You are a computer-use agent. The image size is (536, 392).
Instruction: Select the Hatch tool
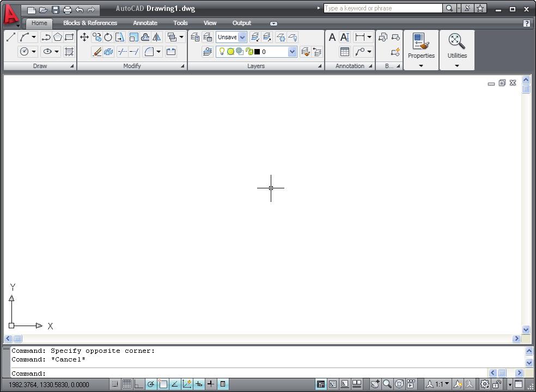tap(69, 52)
